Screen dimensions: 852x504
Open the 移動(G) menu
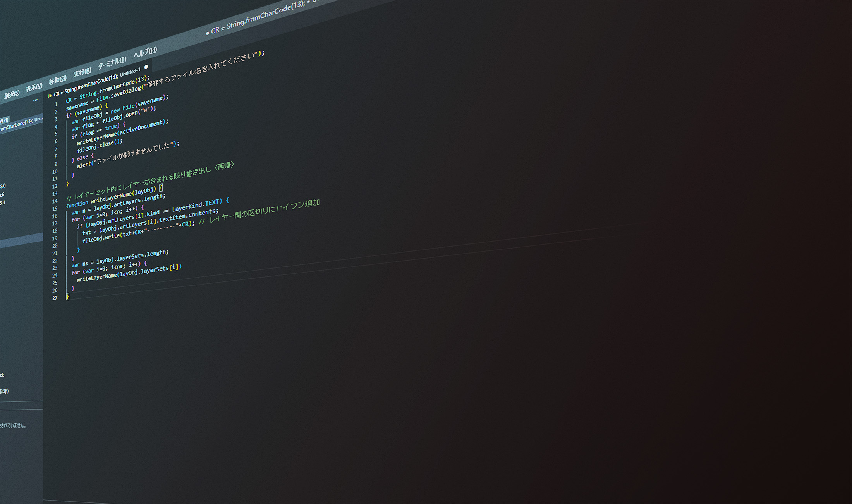[58, 80]
